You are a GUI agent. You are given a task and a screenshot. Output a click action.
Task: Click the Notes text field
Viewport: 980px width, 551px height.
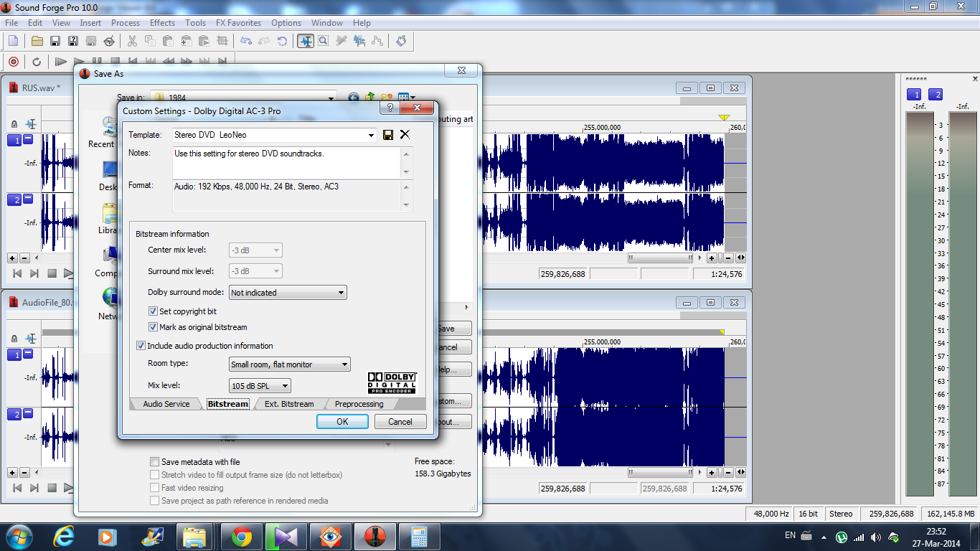point(286,163)
